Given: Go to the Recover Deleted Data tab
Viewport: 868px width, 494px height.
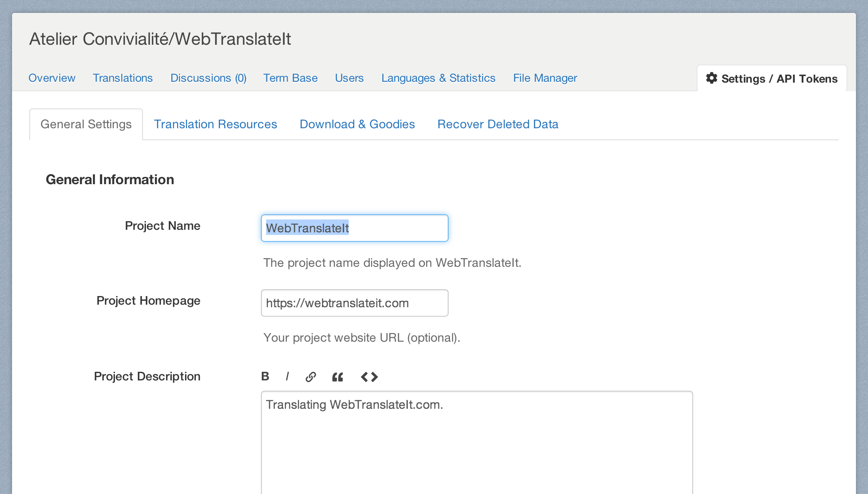Looking at the screenshot, I should [498, 124].
